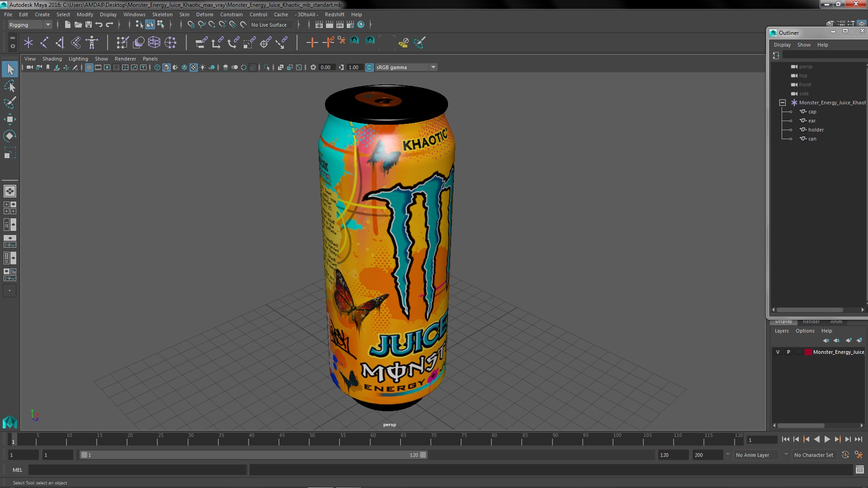Image resolution: width=868 pixels, height=488 pixels.
Task: Open animation preferences running man icon
Action: [859, 455]
